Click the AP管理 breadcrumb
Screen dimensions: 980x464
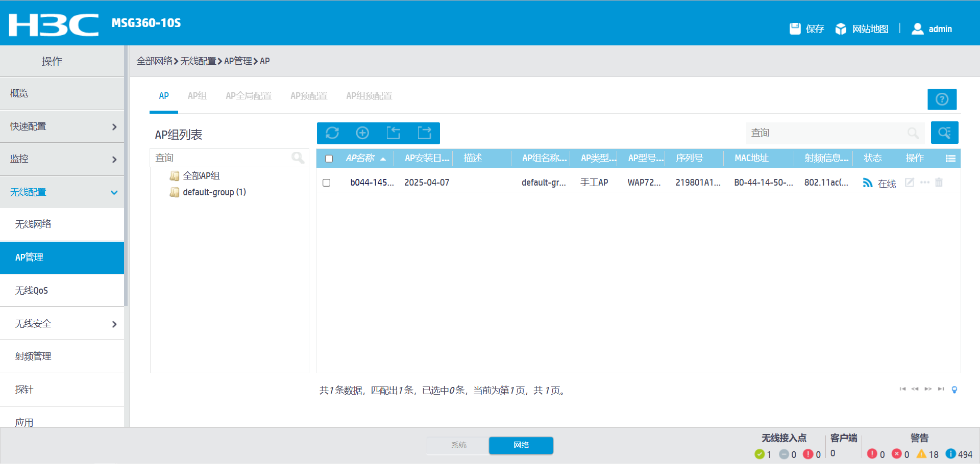238,61
